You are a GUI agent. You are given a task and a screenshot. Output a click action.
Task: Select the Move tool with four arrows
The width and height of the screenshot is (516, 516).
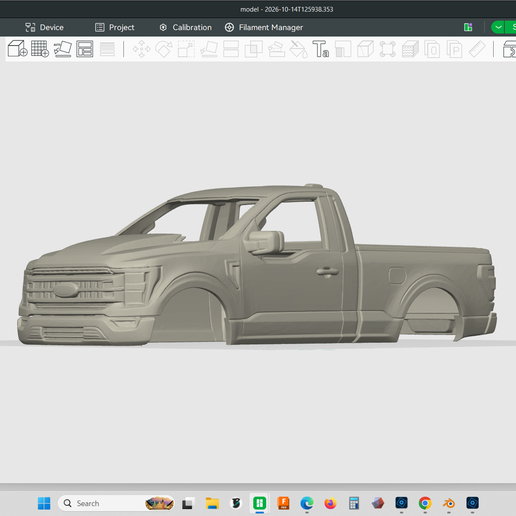[142, 49]
